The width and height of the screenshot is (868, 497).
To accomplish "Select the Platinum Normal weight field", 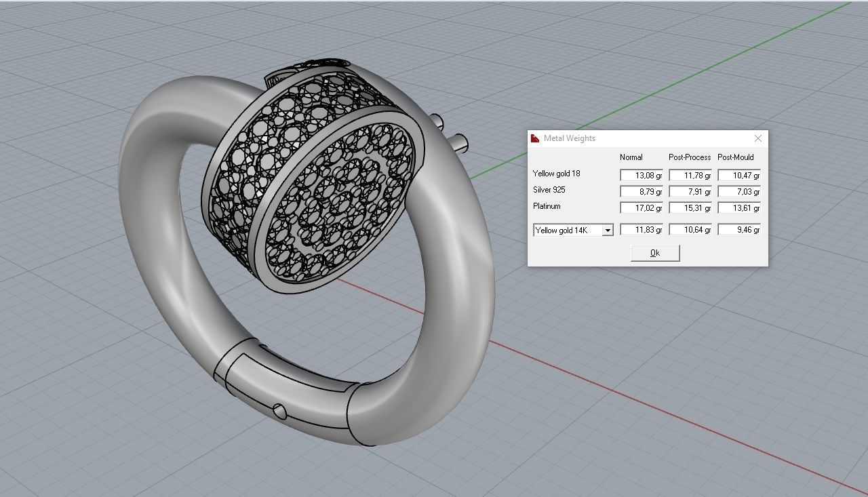I will (x=642, y=208).
